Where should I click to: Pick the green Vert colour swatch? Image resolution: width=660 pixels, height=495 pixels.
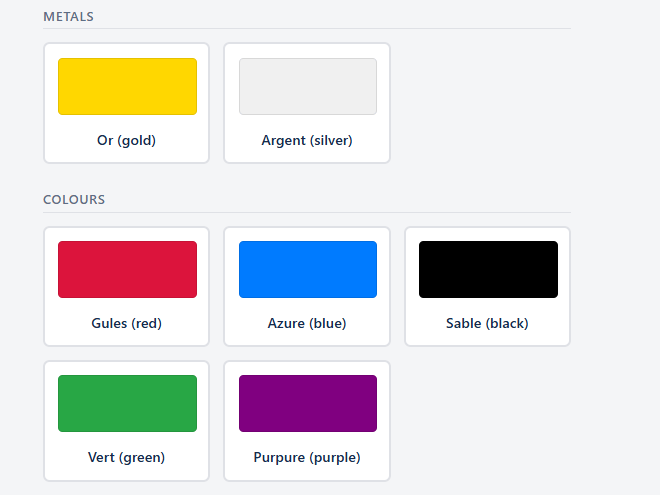pos(127,403)
